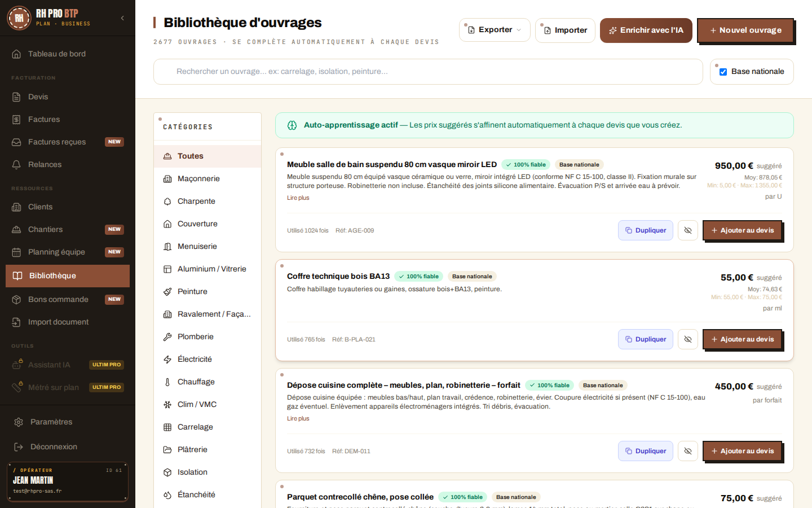Click the Plomberie wrench icon
The image size is (812, 508).
(167, 336)
